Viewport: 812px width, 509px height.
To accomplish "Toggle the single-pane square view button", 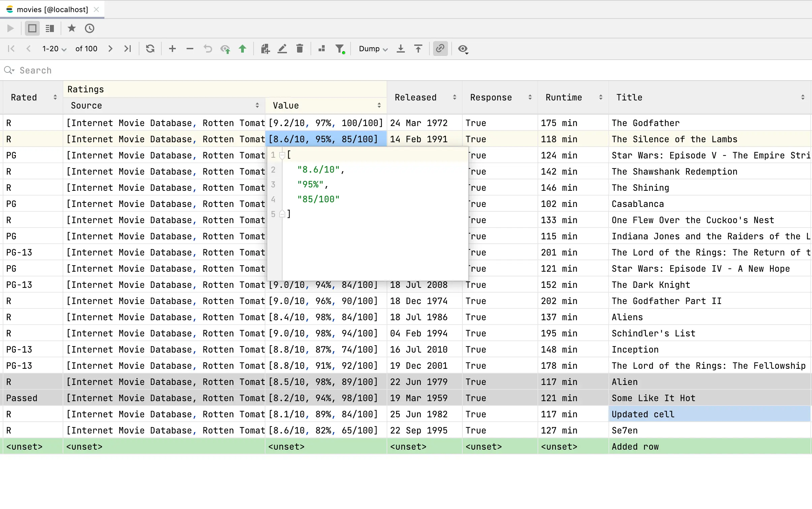I will (32, 28).
